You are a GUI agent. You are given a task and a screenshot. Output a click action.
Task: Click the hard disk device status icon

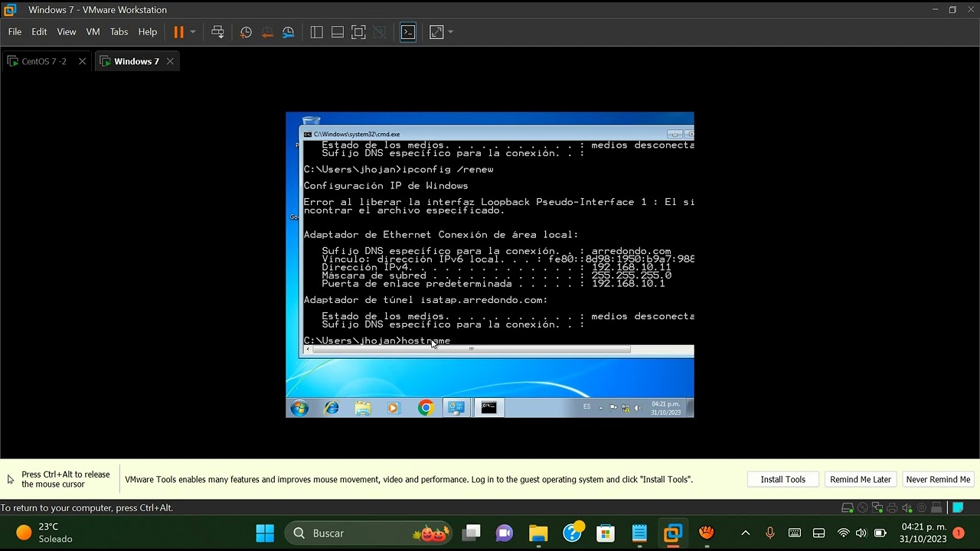coord(848,508)
